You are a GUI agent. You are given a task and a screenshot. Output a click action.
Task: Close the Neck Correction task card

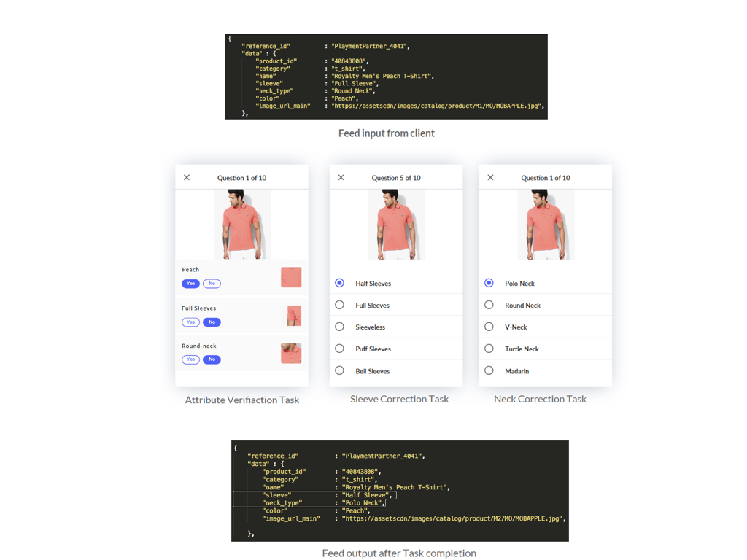coord(490,178)
